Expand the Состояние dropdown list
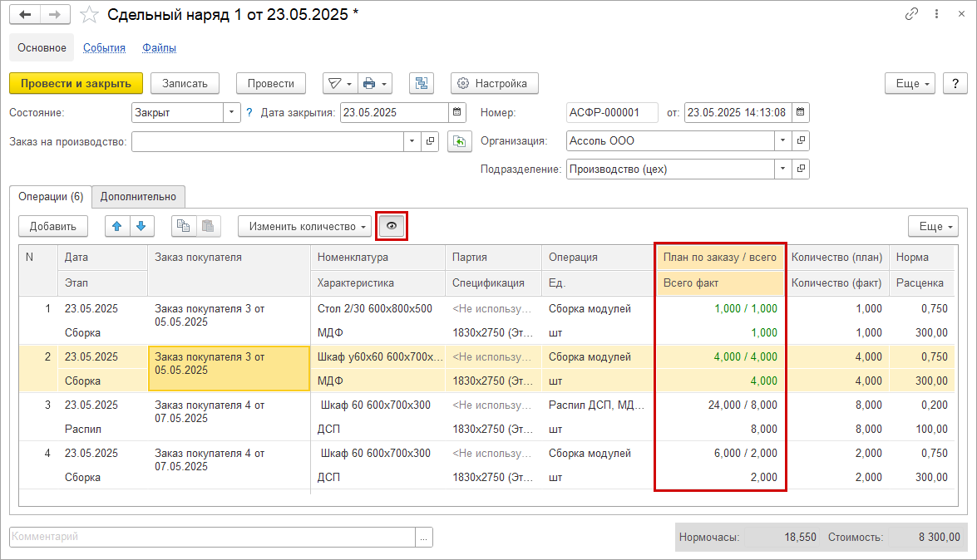Viewport: 977px width, 560px height. (230, 112)
